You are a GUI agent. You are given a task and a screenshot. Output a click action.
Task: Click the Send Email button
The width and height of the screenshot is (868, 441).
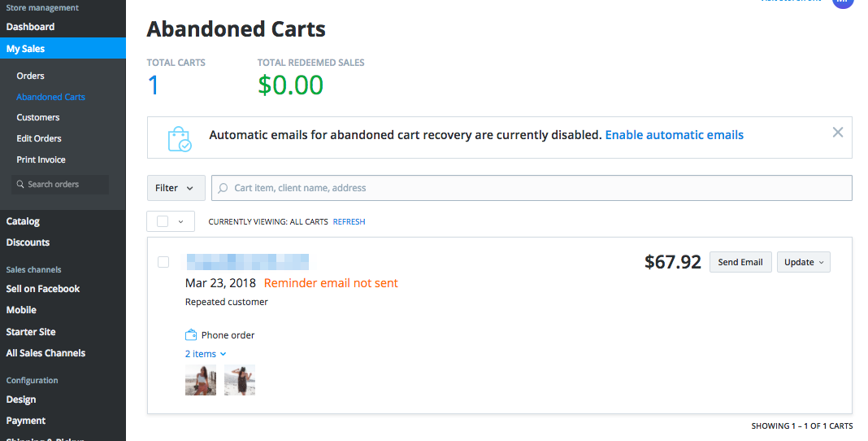click(740, 262)
